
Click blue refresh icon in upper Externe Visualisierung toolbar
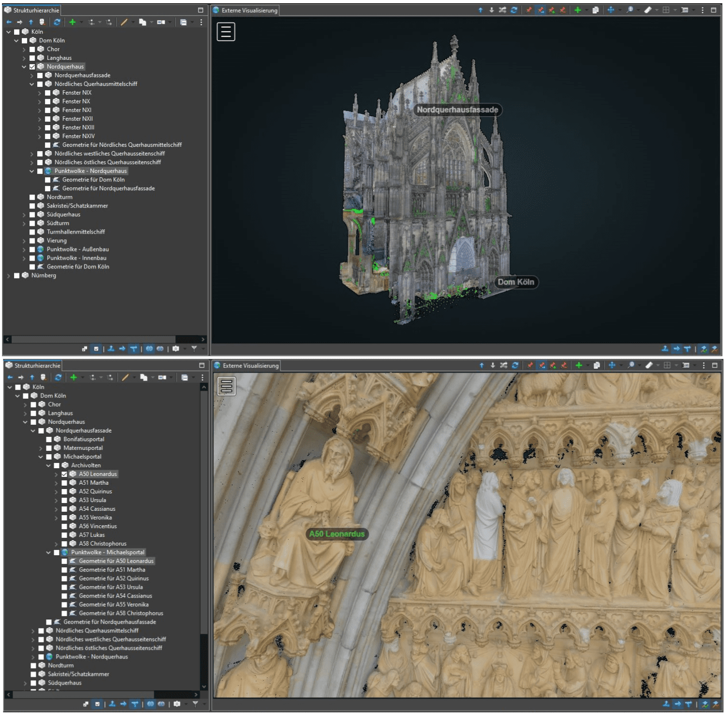pyautogui.click(x=514, y=10)
